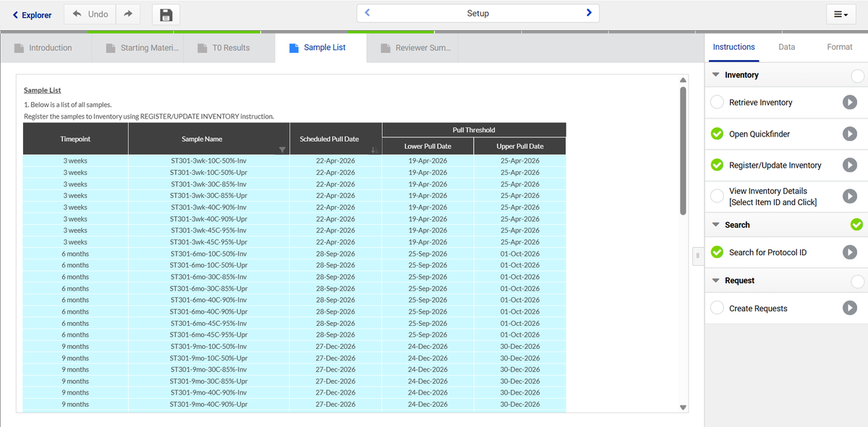The image size is (868, 427).
Task: Open the Setup step selector
Action: (x=478, y=13)
